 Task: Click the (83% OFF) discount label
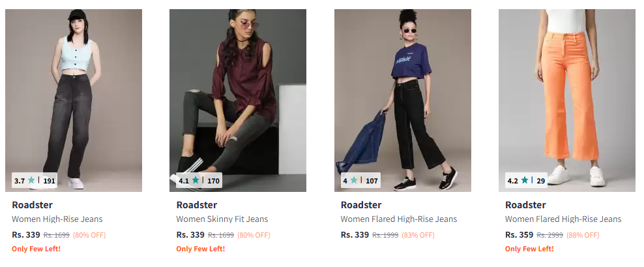(418, 235)
